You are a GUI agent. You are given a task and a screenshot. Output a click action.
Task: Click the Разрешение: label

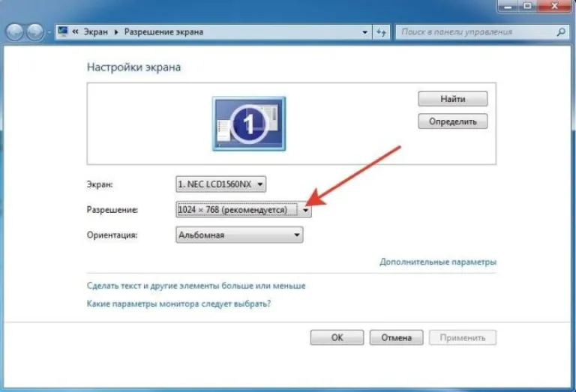click(112, 210)
